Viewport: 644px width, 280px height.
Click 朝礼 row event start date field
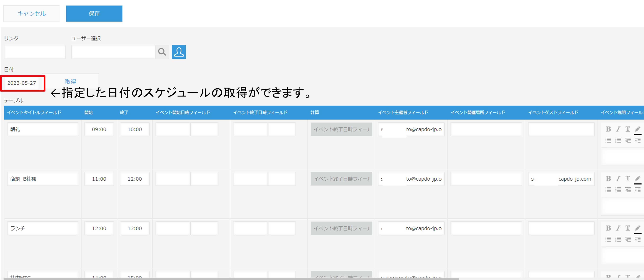pos(173,129)
